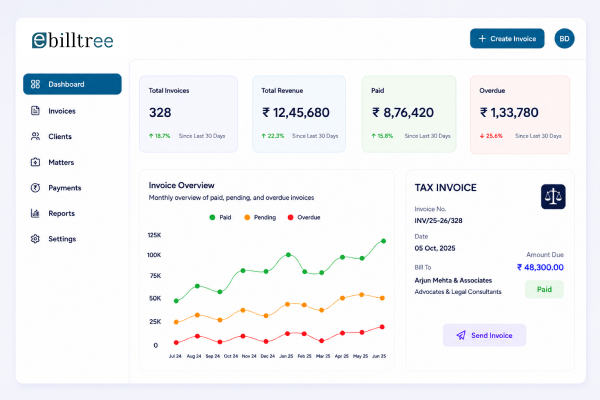Click the ₹ 12,45,680 revenue value
600x400 pixels.
pos(296,113)
